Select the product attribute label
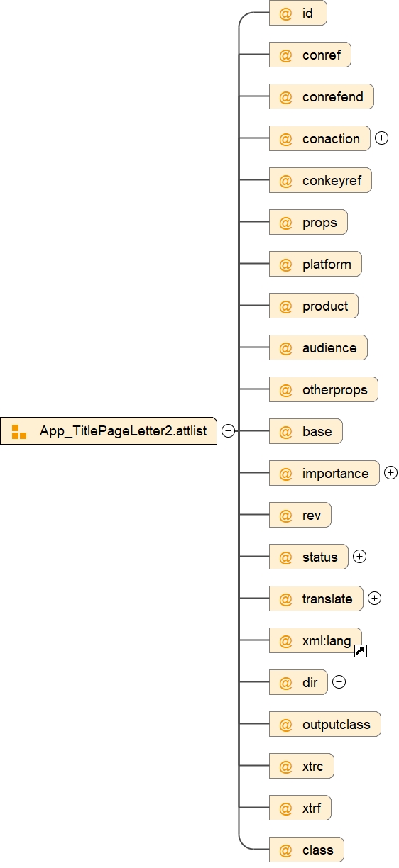Image resolution: width=399 pixels, height=868 pixels. 325,306
